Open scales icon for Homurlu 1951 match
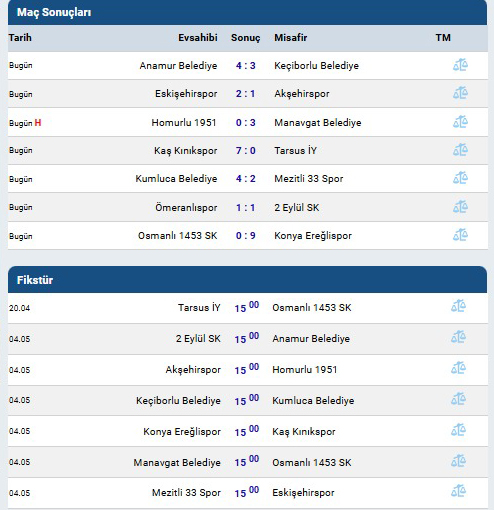The height and width of the screenshot is (510, 494). point(460,122)
